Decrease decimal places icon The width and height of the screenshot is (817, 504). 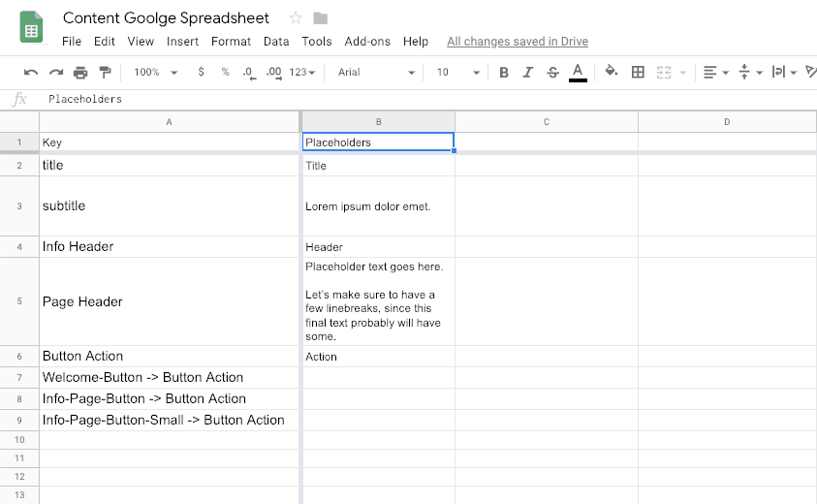pos(249,73)
